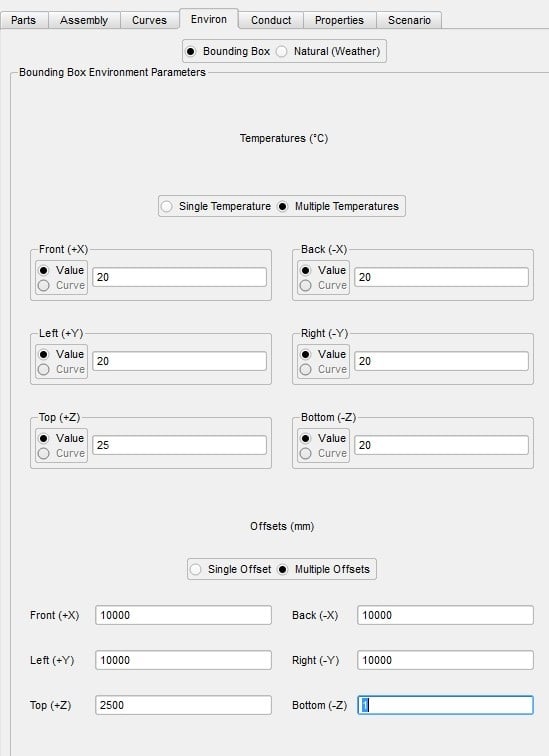The width and height of the screenshot is (549, 756).
Task: Click the Back (-X) temperature value field
Action: (x=442, y=277)
